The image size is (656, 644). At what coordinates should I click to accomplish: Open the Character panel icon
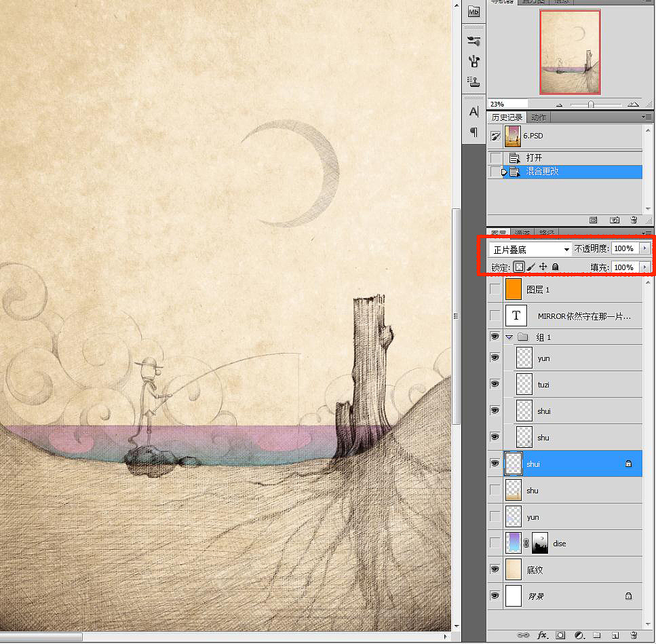474,111
